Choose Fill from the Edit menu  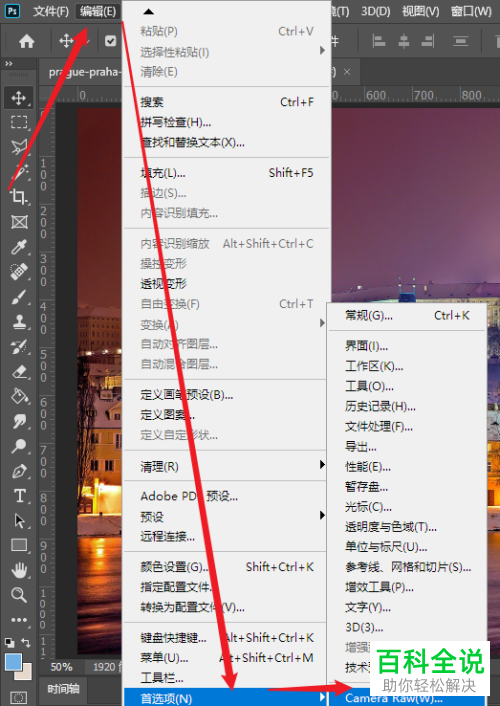pos(227,173)
